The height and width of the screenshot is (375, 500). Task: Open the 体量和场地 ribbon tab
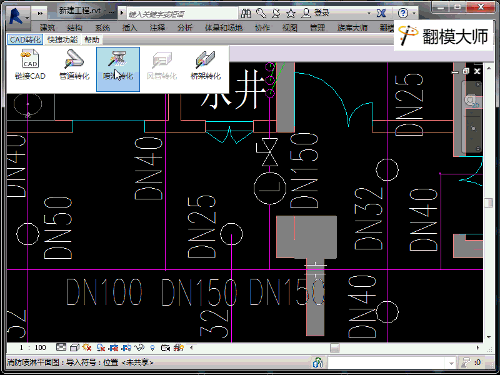pyautogui.click(x=223, y=27)
